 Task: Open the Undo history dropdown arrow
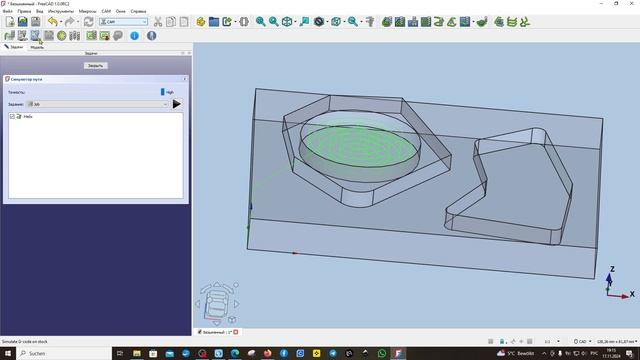coord(61,22)
